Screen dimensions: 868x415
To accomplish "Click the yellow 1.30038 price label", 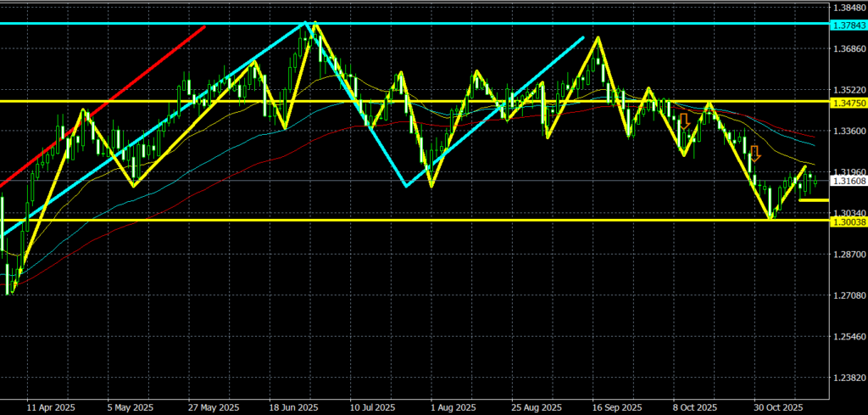I will [849, 221].
